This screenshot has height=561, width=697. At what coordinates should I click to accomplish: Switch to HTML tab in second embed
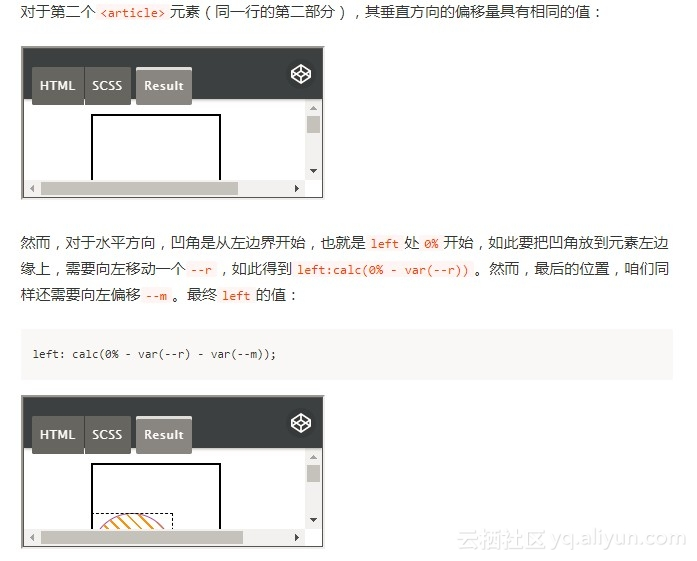[58, 435]
